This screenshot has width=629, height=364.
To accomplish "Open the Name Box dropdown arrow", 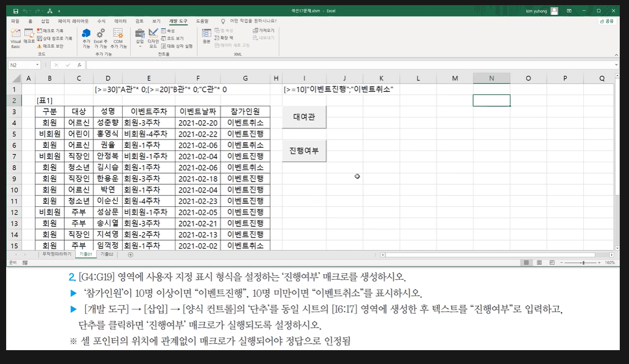I will 37,65.
